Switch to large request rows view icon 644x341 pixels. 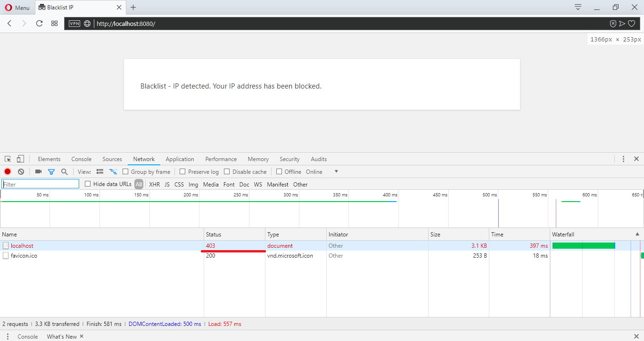[x=100, y=172]
